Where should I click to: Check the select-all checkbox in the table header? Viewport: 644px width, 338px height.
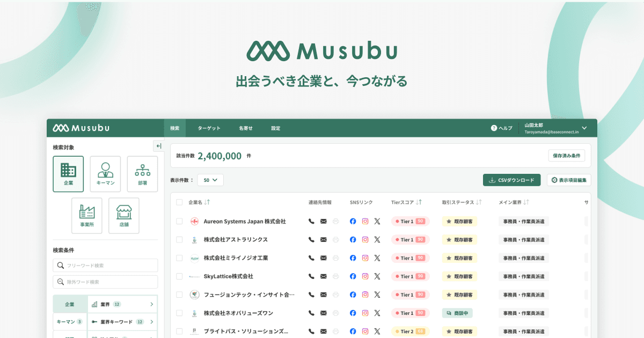pyautogui.click(x=180, y=203)
